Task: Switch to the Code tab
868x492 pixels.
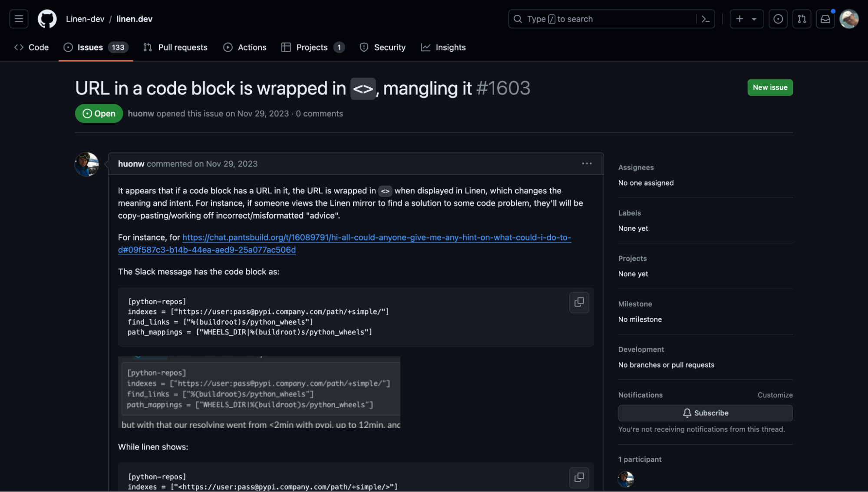Action: pyautogui.click(x=31, y=47)
